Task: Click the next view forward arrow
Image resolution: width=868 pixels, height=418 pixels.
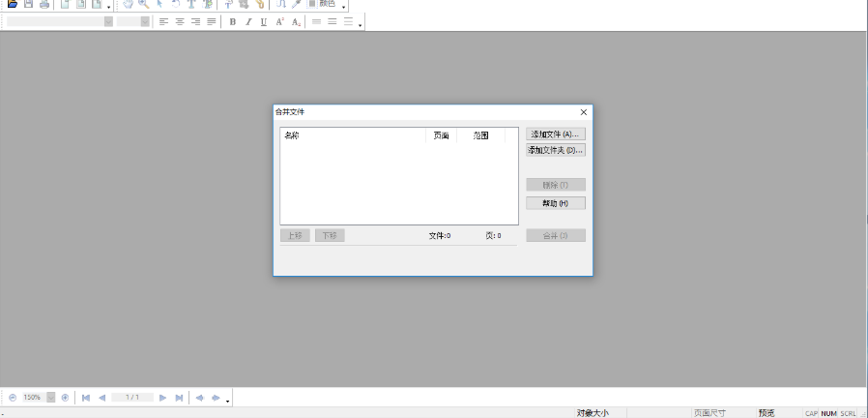Action: point(216,398)
